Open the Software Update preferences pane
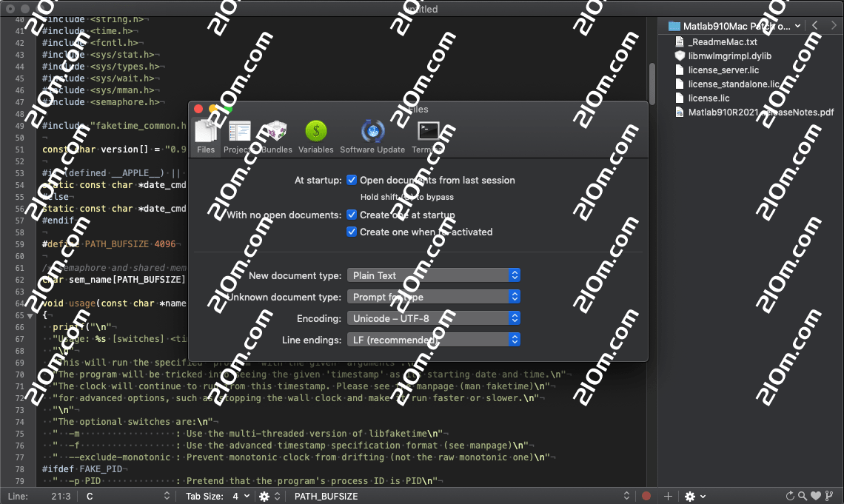Image resolution: width=844 pixels, height=504 pixels. 372,137
